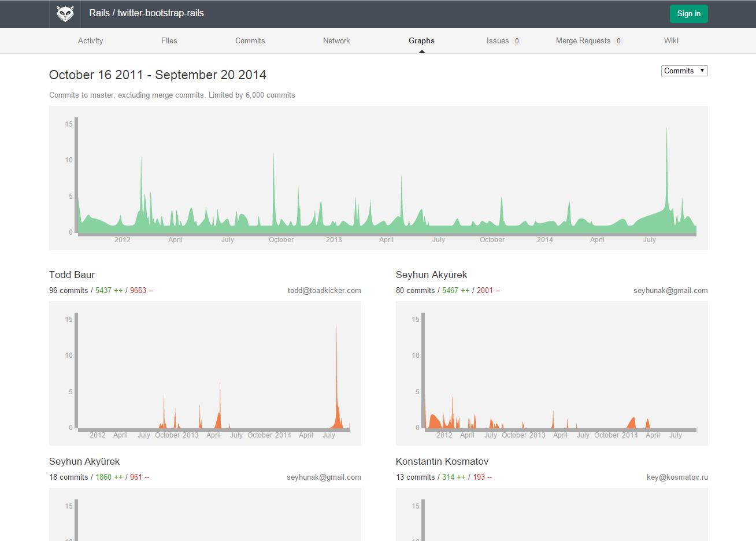Open the Files tab

tap(169, 40)
